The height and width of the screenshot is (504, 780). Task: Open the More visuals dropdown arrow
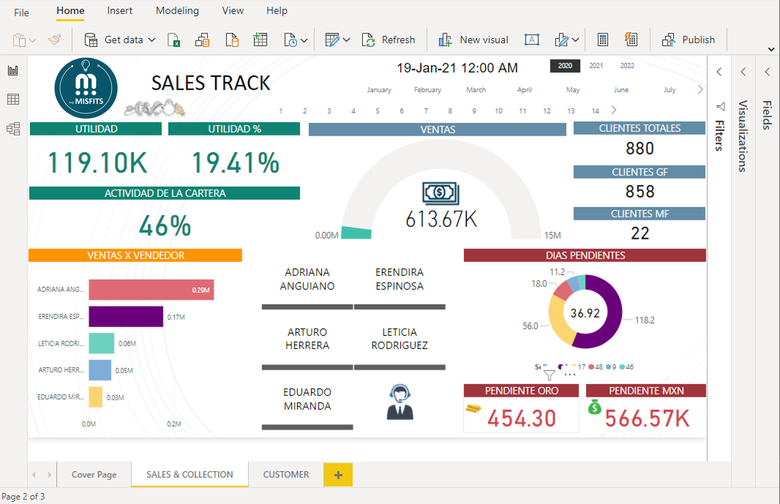576,40
